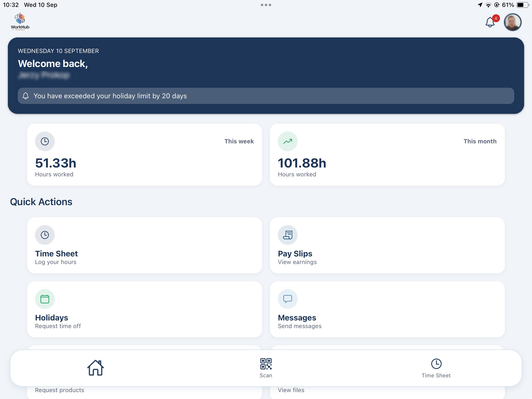Tap the bell icon in holiday alert
Image resolution: width=532 pixels, height=399 pixels.
point(26,96)
